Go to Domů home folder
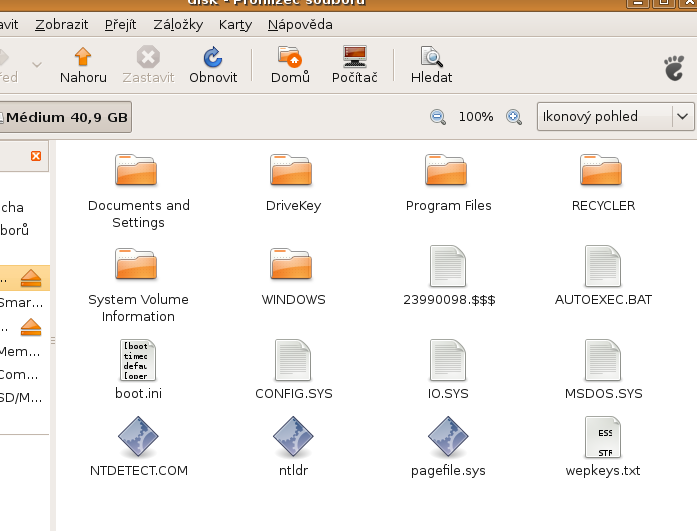 click(290, 57)
